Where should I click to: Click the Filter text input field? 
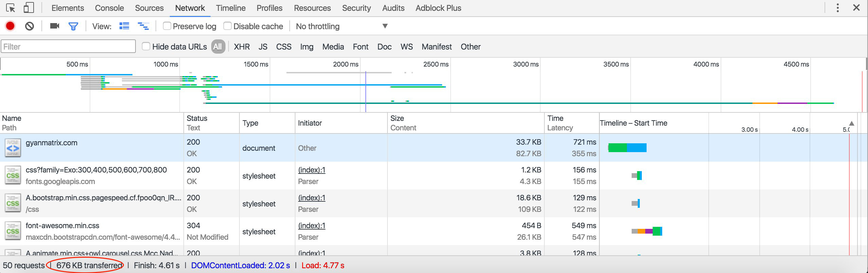[x=68, y=47]
